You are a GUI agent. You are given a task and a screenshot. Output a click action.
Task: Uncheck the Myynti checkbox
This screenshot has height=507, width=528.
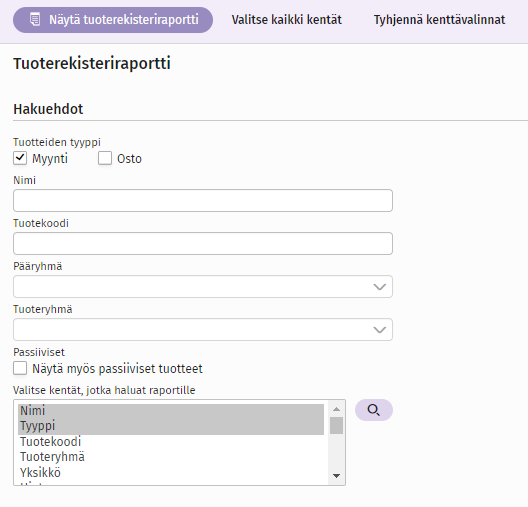(x=20, y=158)
